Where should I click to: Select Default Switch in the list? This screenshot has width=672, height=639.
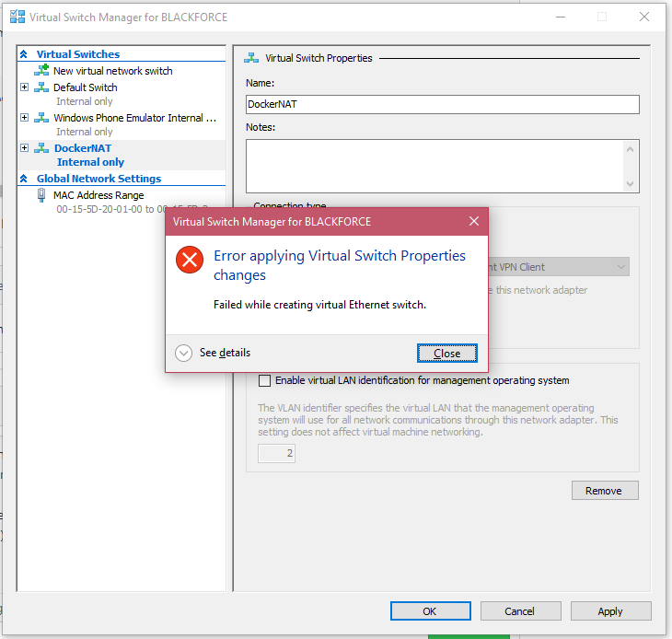[86, 87]
